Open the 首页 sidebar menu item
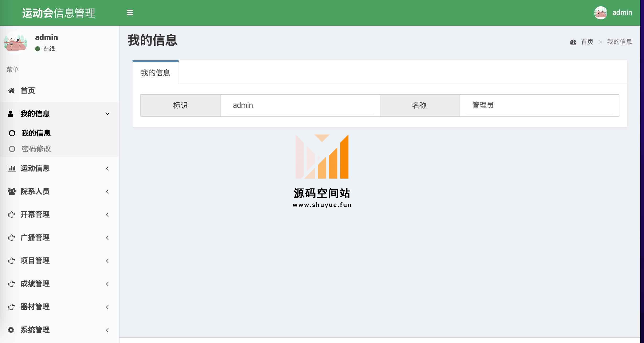The image size is (644, 343). (59, 91)
